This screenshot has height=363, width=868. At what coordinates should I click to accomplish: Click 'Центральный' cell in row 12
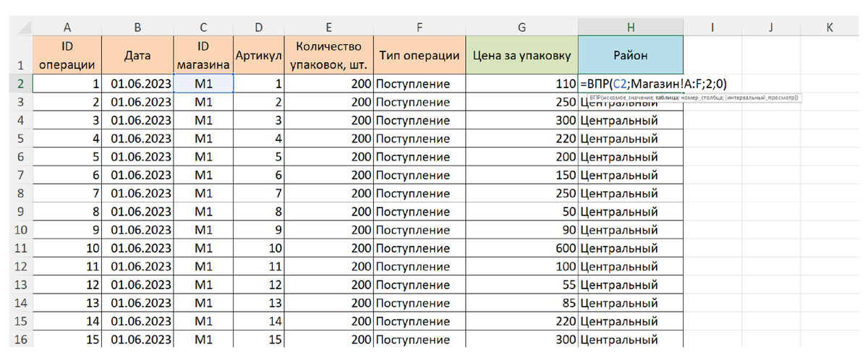click(631, 267)
